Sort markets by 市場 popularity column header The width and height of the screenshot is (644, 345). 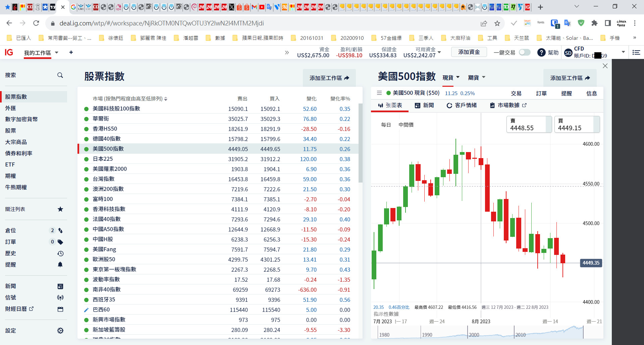(130, 99)
